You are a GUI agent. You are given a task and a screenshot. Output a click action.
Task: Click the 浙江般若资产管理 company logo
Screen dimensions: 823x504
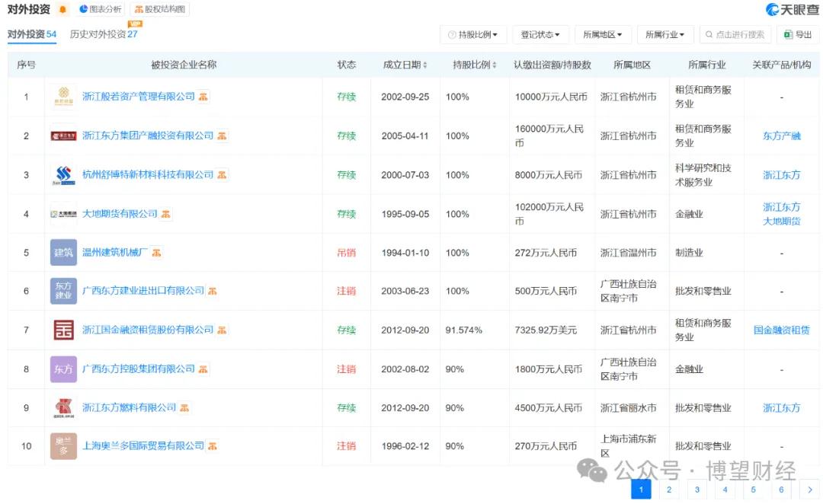pyautogui.click(x=63, y=97)
